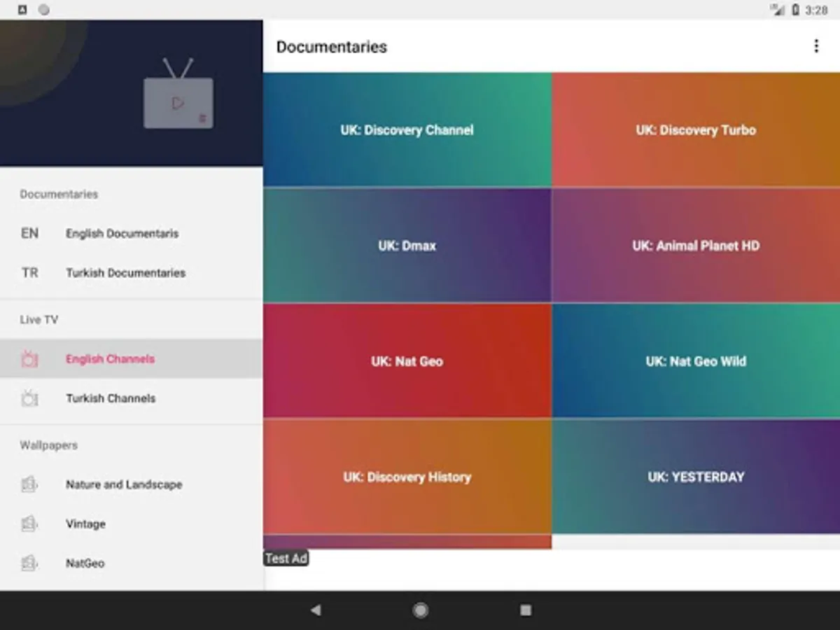Tap the Android recent apps button

526,610
